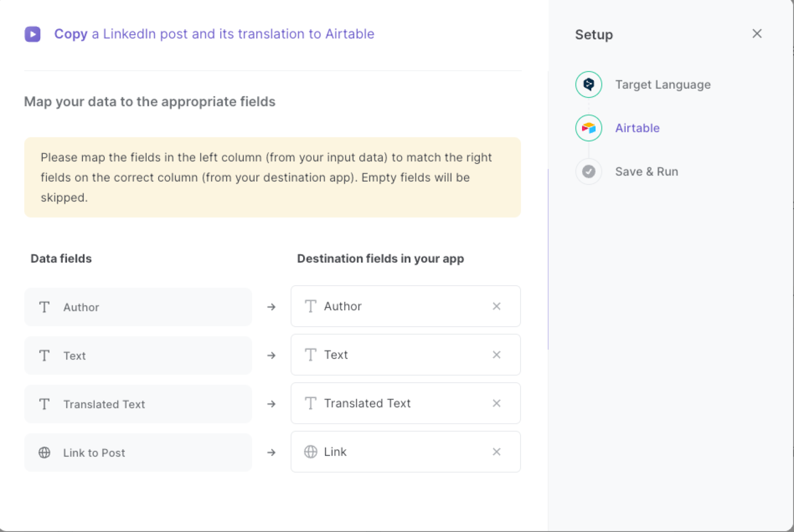
Task: Click the globe icon on Link to Post
Action: [44, 452]
